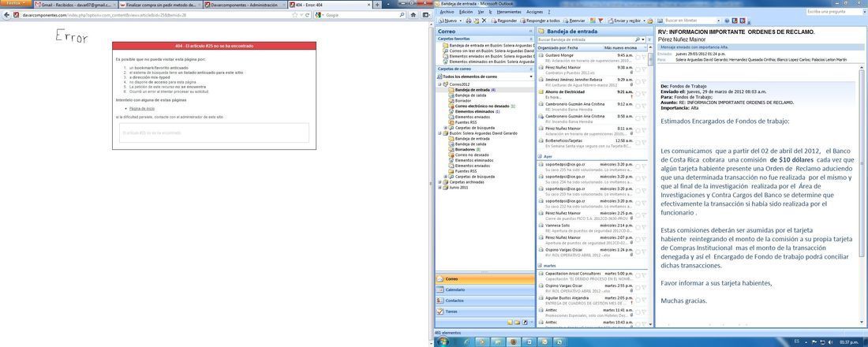Collapse the Correo2012 tree node
The width and height of the screenshot is (868, 347).
pyautogui.click(x=440, y=84)
